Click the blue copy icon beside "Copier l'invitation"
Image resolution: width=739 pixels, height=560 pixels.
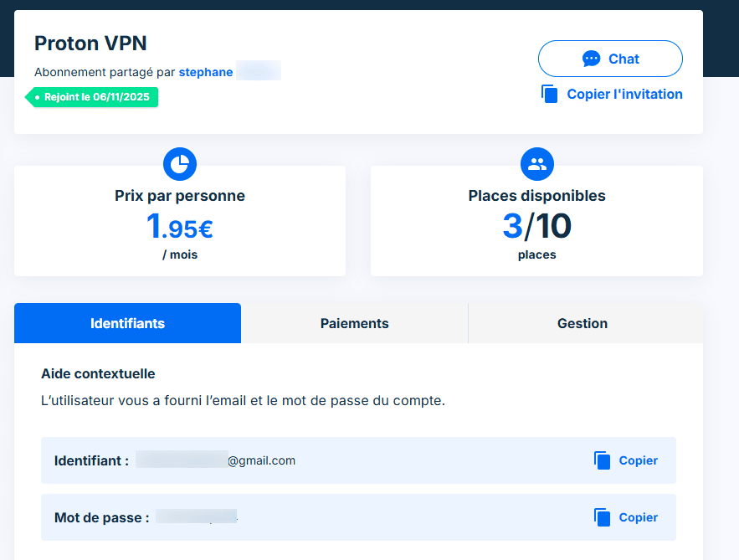550,94
